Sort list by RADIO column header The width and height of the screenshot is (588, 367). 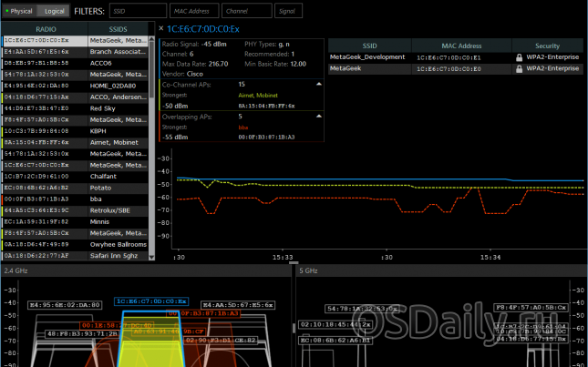44,29
